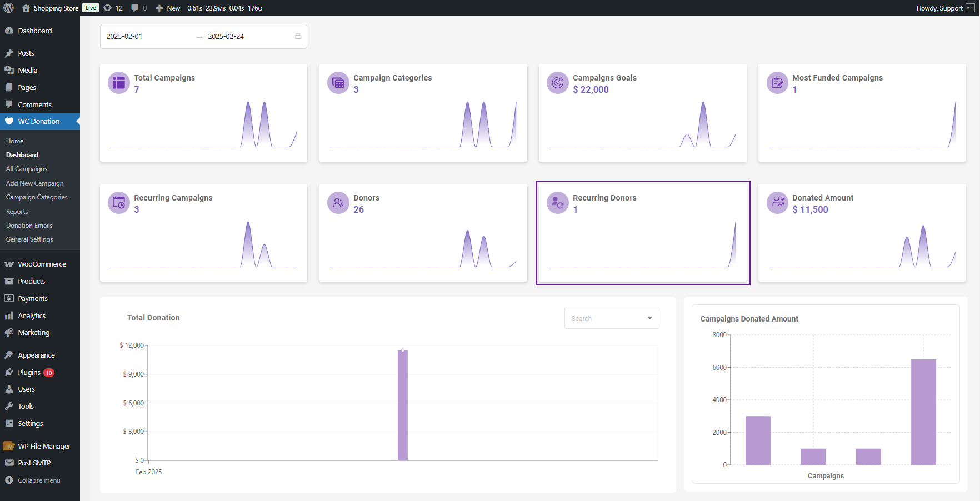Click the Total Campaigns card icon
The image size is (980, 501).
[x=118, y=83]
